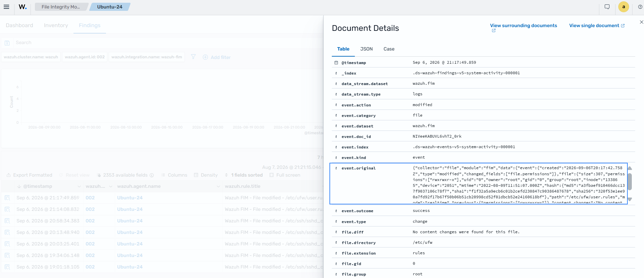Select the Table tab
The width and height of the screenshot is (644, 278).
coord(343,49)
